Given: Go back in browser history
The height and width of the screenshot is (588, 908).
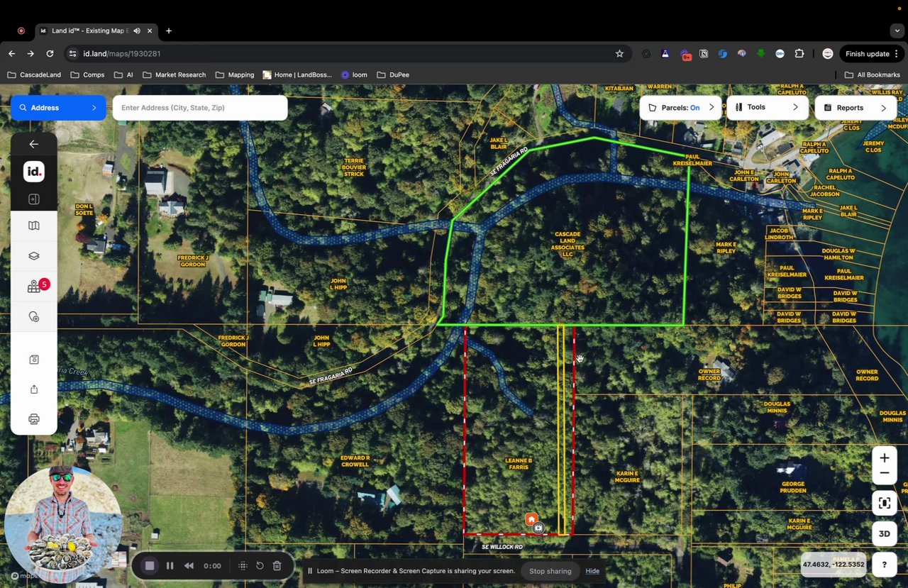Looking at the screenshot, I should tap(11, 54).
